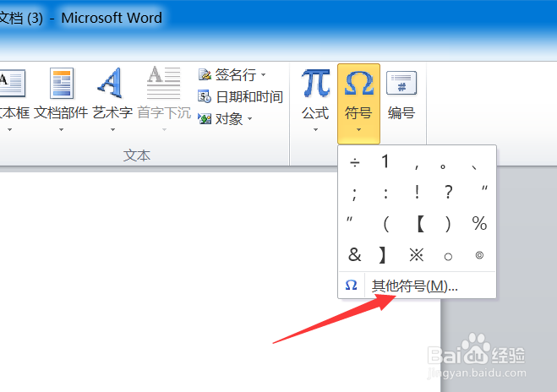Click the WordArt (艺术字) icon

click(111, 83)
